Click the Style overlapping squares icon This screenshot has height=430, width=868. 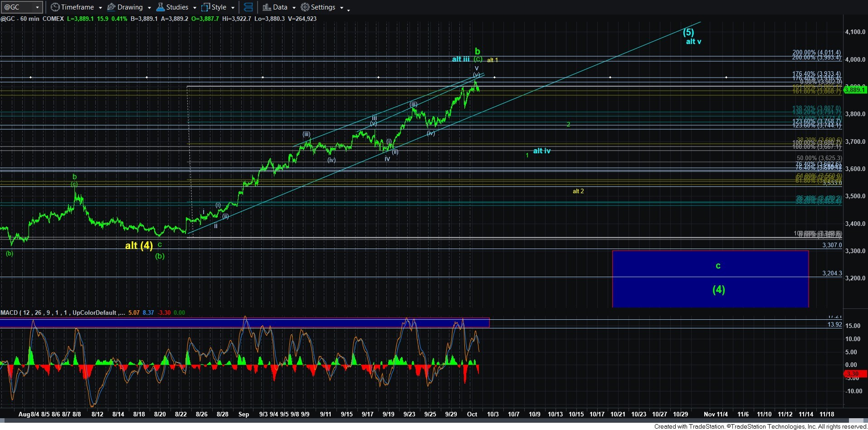205,7
